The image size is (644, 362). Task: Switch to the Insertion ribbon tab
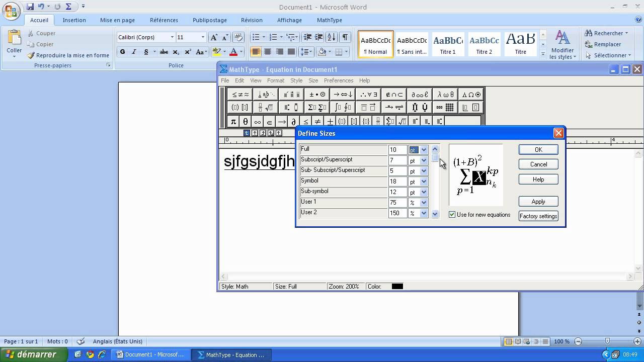[x=74, y=20]
